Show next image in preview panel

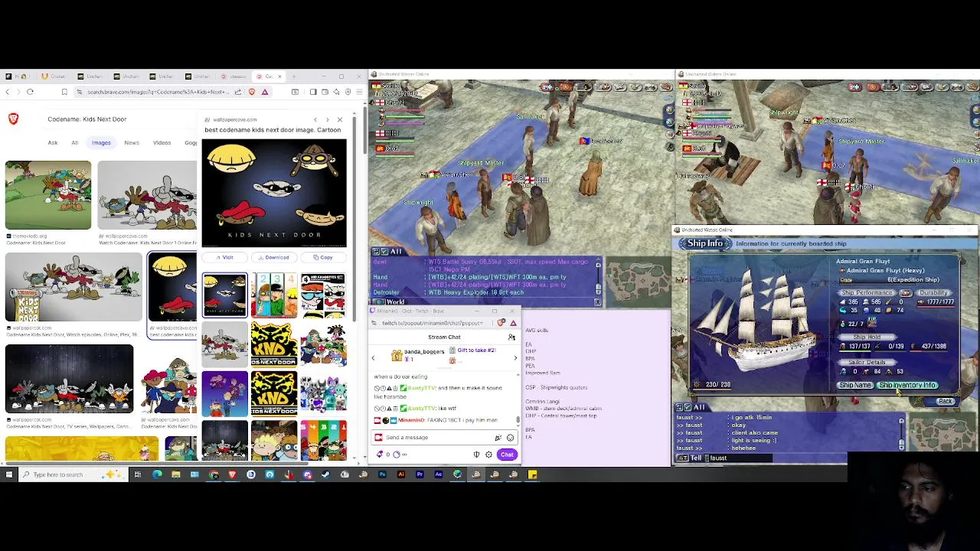click(327, 119)
